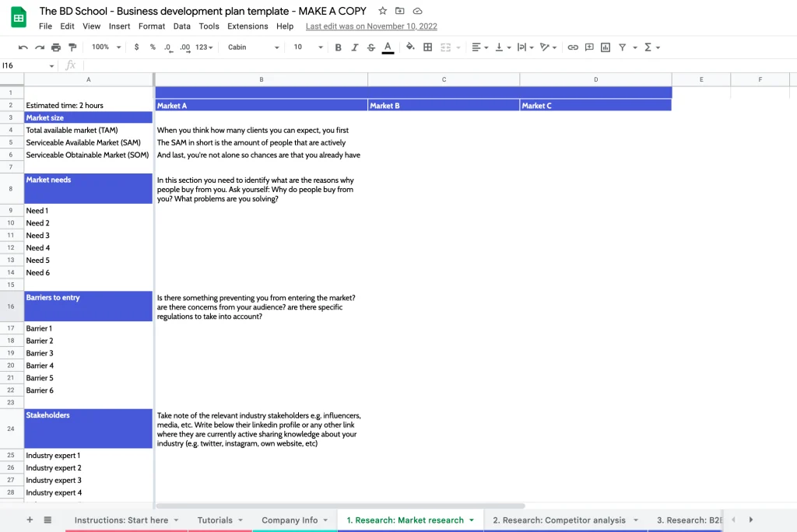This screenshot has width=797, height=532.
Task: Create a filter with the Filter icon
Action: [x=623, y=47]
